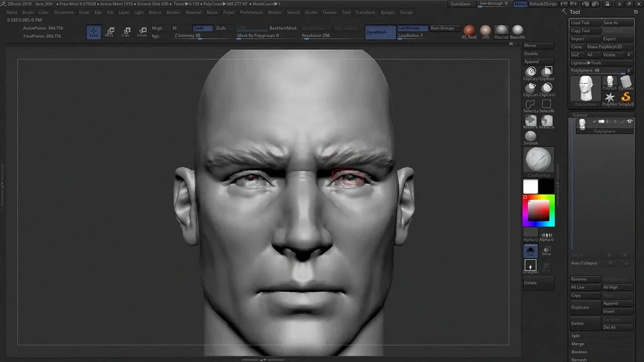Image resolution: width=644 pixels, height=362 pixels.
Task: Adjust the Resolution 256 slider
Action: [331, 36]
